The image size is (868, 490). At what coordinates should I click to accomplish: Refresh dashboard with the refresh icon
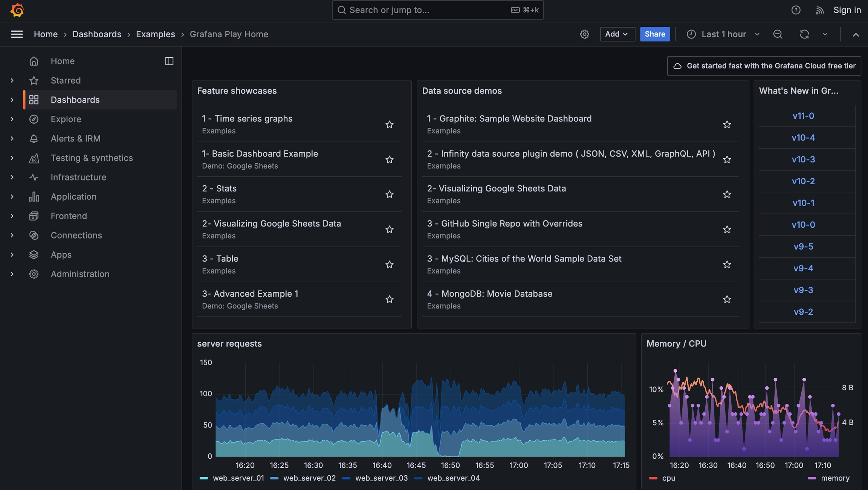pos(804,34)
